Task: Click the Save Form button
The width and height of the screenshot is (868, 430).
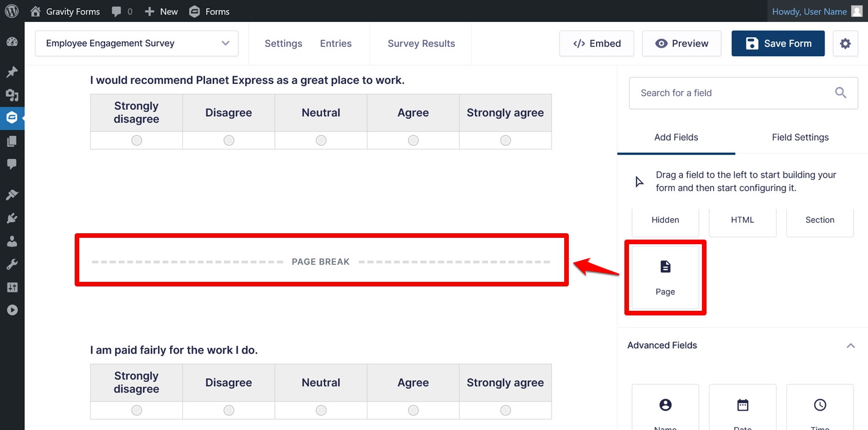Action: [778, 43]
